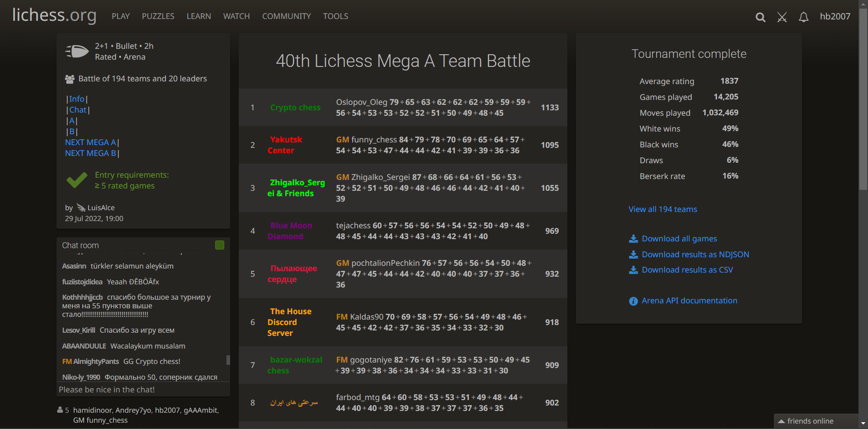Open Blue Moon Diamond team
This screenshot has height=429, width=868.
[x=290, y=231]
